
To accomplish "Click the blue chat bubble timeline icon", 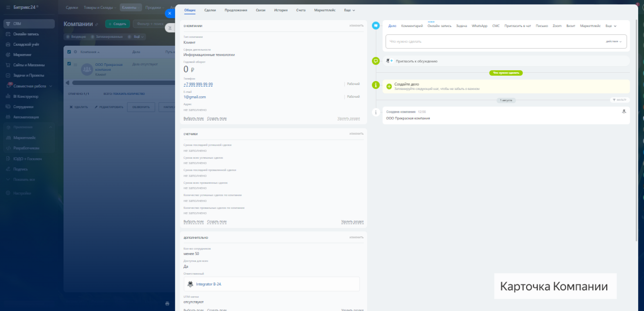I will (376, 26).
